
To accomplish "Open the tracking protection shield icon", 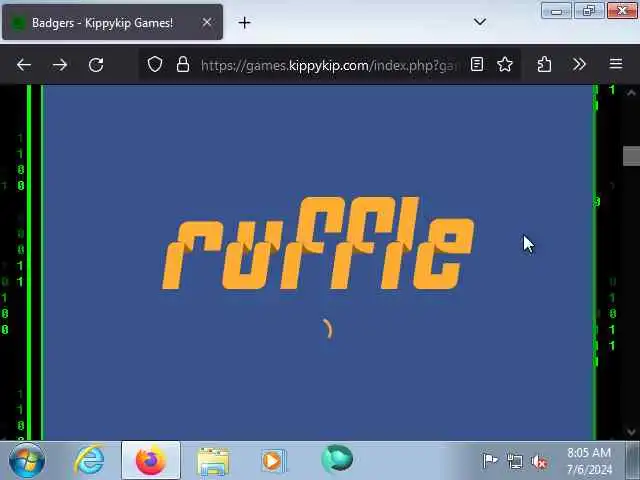I will point(155,64).
